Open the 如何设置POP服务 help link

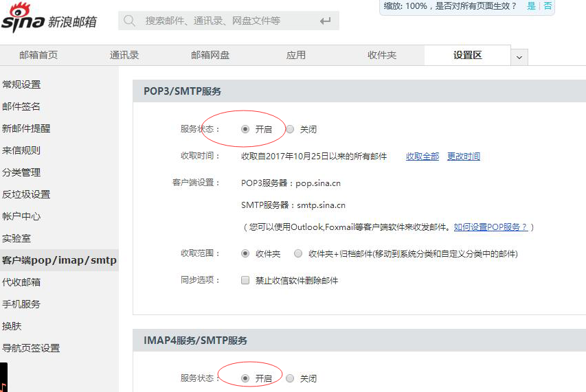[x=491, y=227]
